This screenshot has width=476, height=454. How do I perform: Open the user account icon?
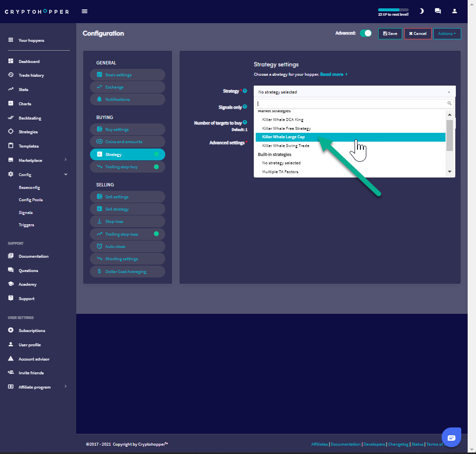pos(454,11)
